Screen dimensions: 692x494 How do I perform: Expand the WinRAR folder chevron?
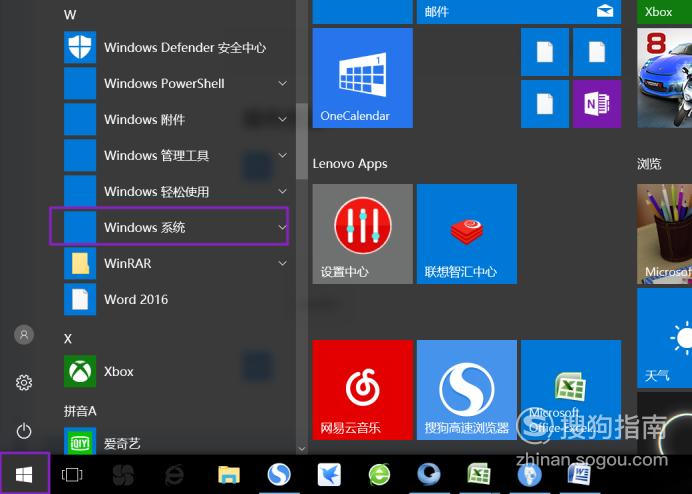click(x=282, y=263)
